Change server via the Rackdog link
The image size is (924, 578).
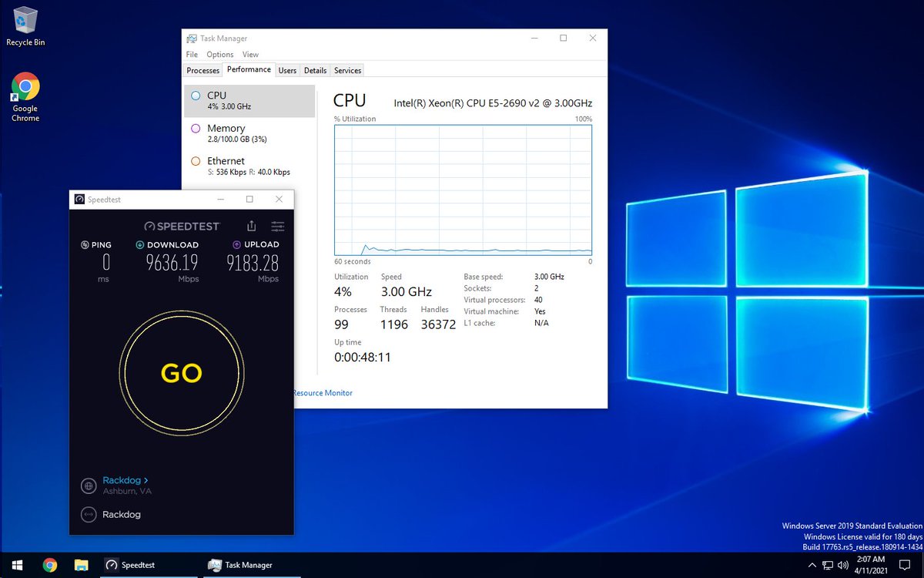click(x=126, y=480)
